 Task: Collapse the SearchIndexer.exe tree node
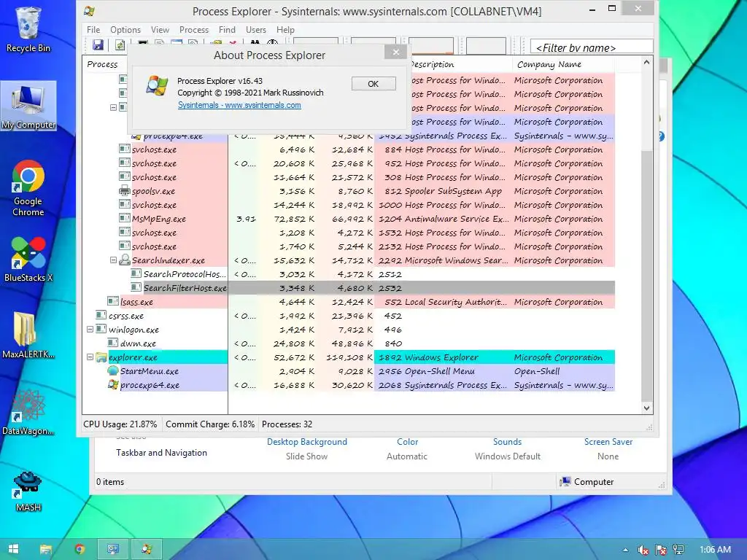coord(113,260)
